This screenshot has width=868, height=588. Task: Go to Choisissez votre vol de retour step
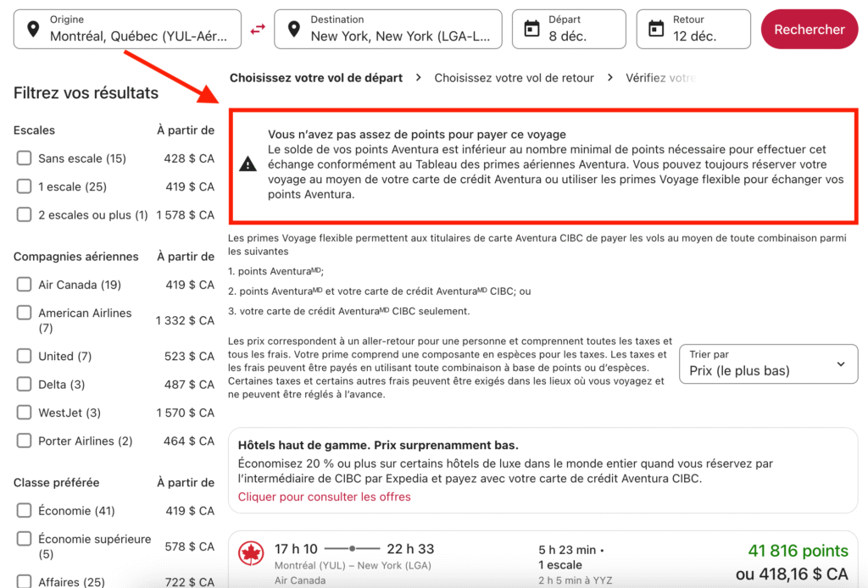pyautogui.click(x=514, y=78)
